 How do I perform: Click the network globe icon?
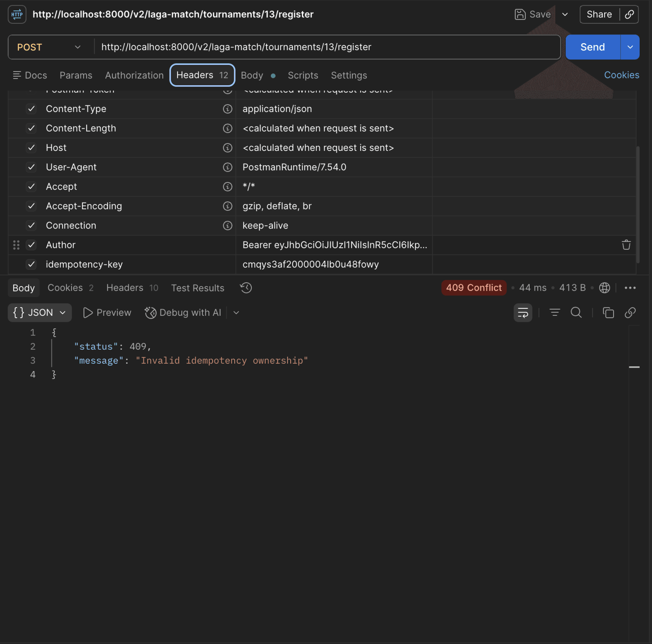click(604, 288)
